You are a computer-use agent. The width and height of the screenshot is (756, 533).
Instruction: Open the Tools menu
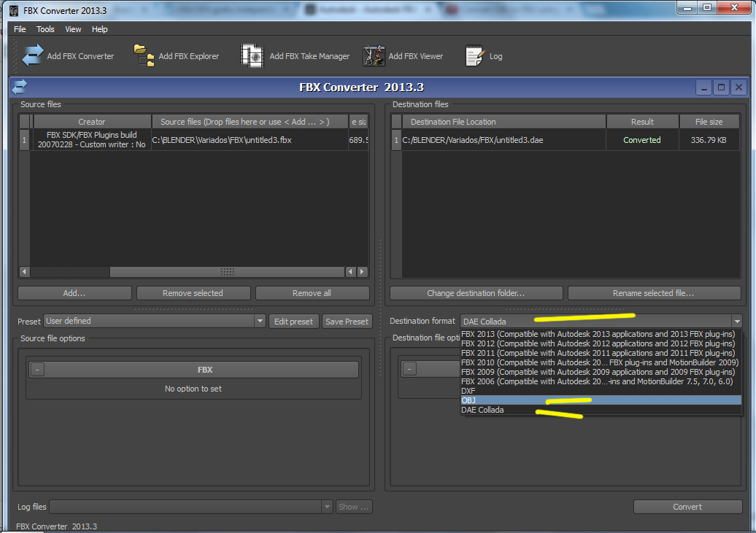pyautogui.click(x=45, y=29)
